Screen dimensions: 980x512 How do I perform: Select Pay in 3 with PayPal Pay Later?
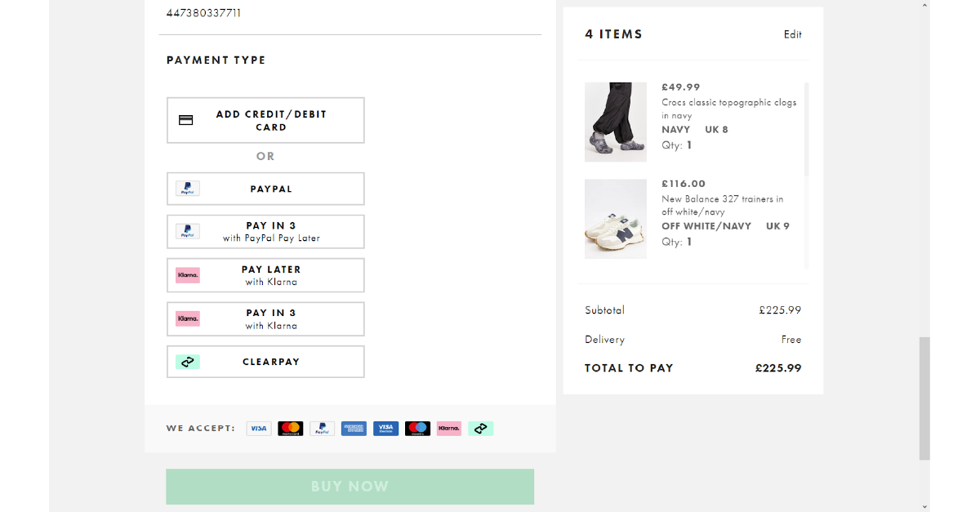(265, 232)
